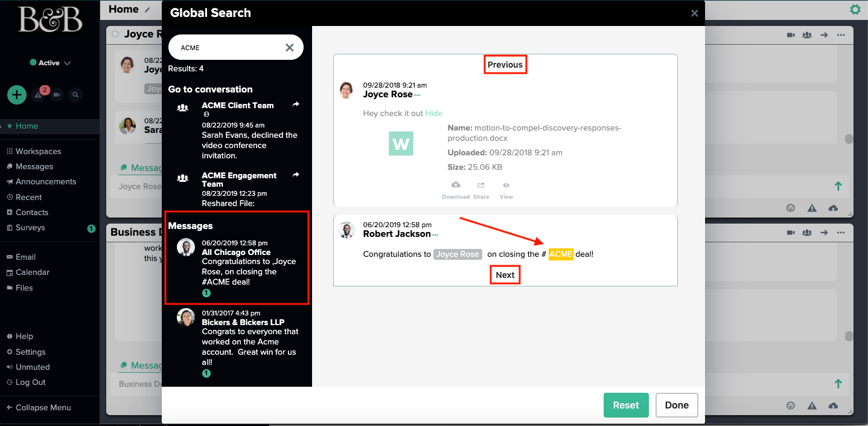This screenshot has height=426, width=868.
Task: Send message with green arrow in Business panel
Action: point(838,384)
